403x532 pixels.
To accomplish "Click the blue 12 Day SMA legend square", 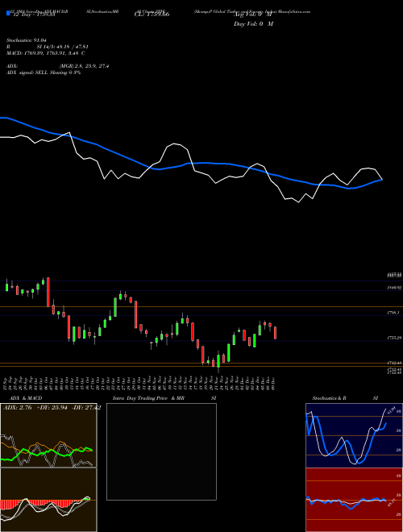I will click(9, 13).
